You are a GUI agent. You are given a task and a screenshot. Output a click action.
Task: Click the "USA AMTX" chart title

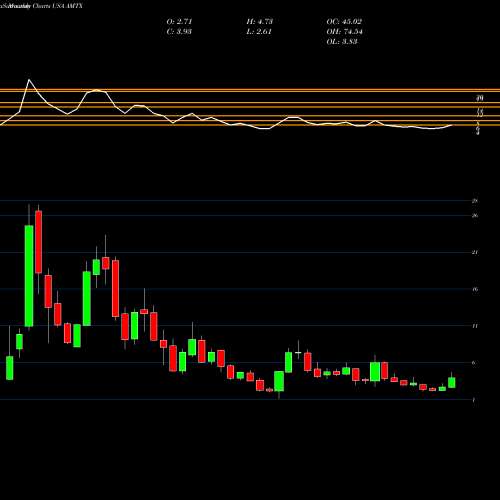coord(67,6)
